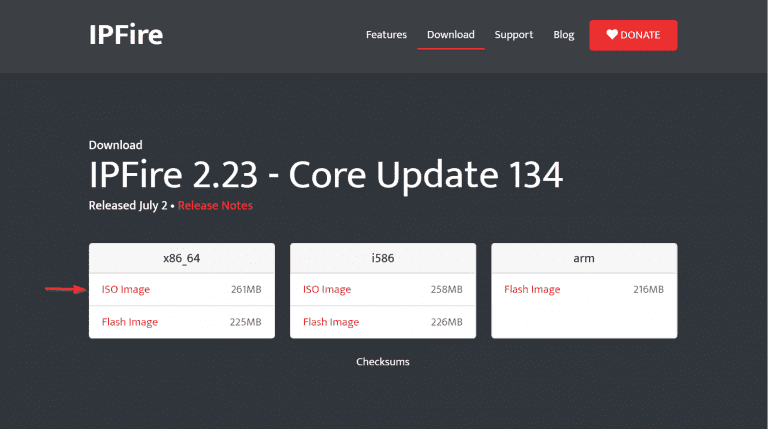Open the Download tab
The width and height of the screenshot is (768, 429).
tap(451, 35)
